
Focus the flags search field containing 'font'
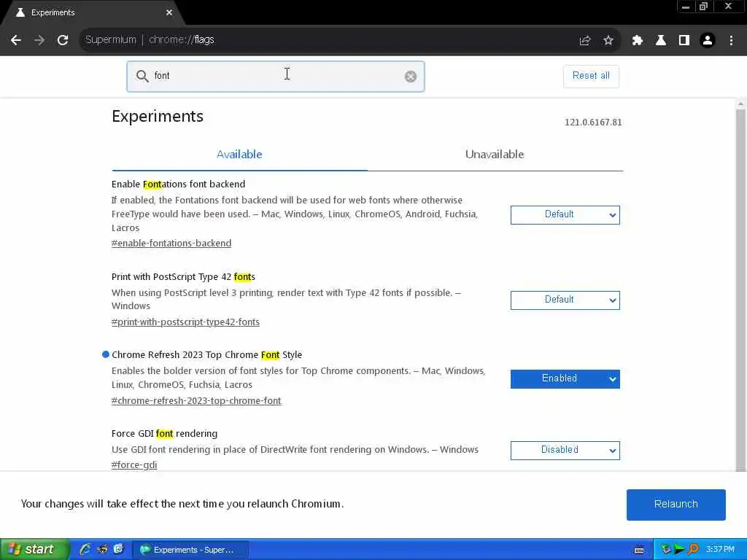pyautogui.click(x=275, y=76)
